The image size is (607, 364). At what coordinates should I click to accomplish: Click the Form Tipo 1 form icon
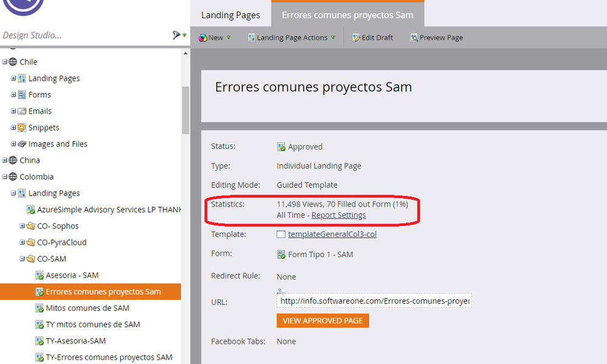point(281,255)
